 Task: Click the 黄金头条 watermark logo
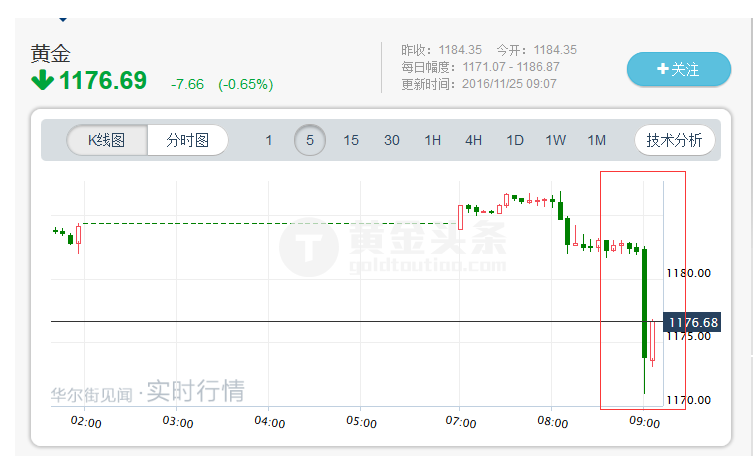click(392, 246)
